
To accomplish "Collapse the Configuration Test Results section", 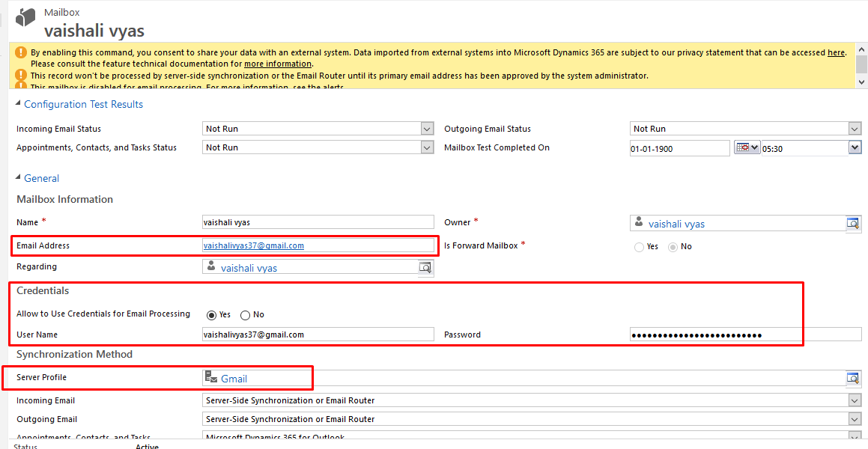I will click(19, 105).
